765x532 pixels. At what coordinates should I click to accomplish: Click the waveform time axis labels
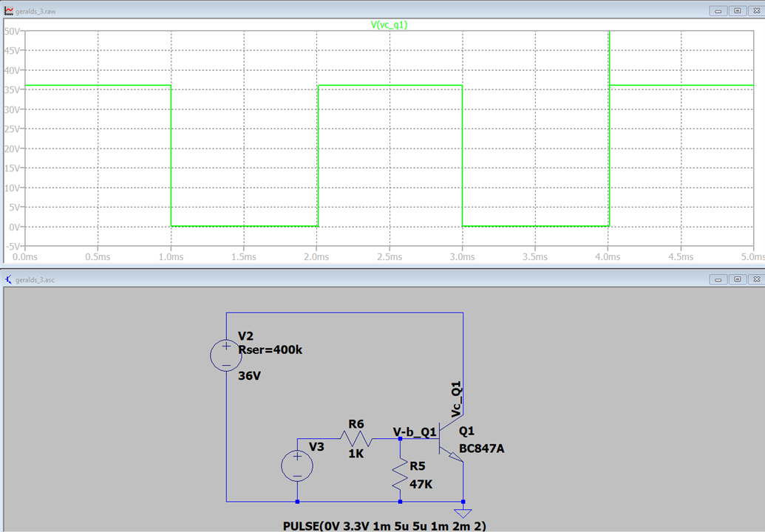390,257
